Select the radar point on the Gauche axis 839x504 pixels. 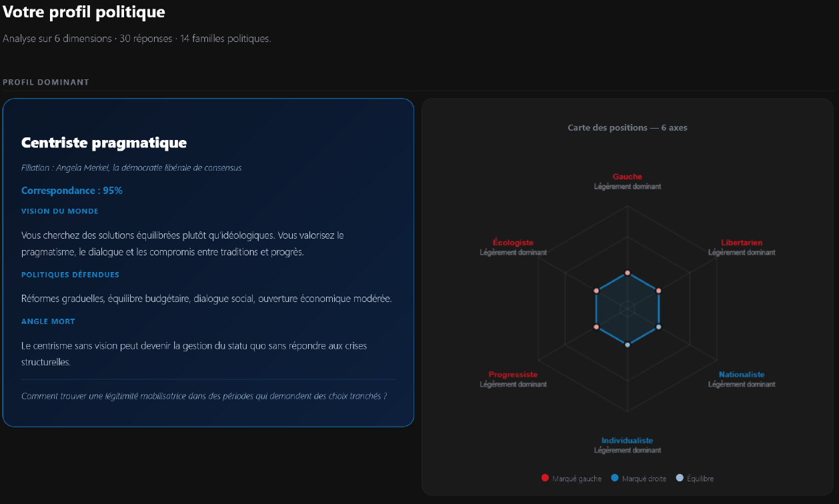(x=627, y=273)
